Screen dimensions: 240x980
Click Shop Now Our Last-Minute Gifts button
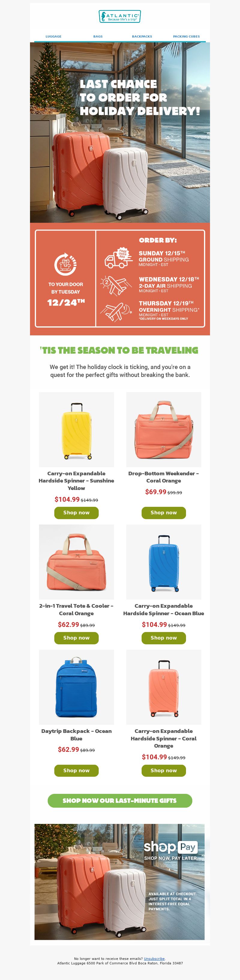[x=120, y=800]
